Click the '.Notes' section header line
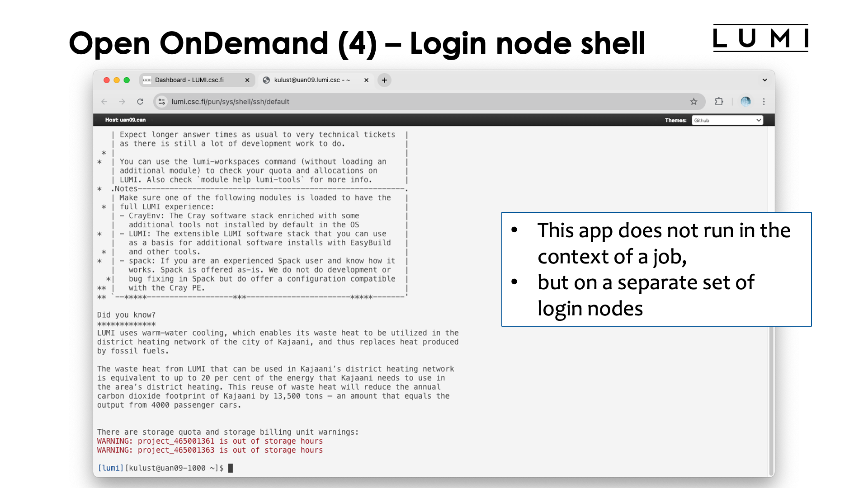This screenshot has width=868, height=488. coord(253,189)
